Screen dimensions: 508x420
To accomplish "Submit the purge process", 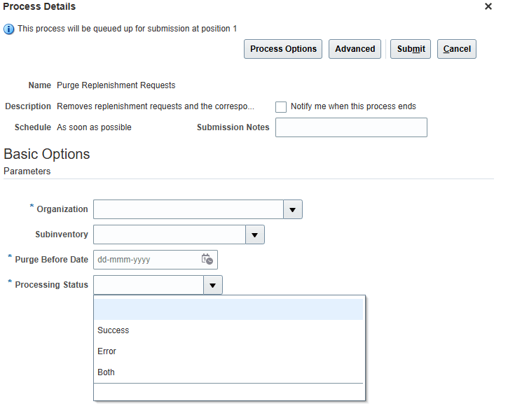I will pyautogui.click(x=411, y=49).
